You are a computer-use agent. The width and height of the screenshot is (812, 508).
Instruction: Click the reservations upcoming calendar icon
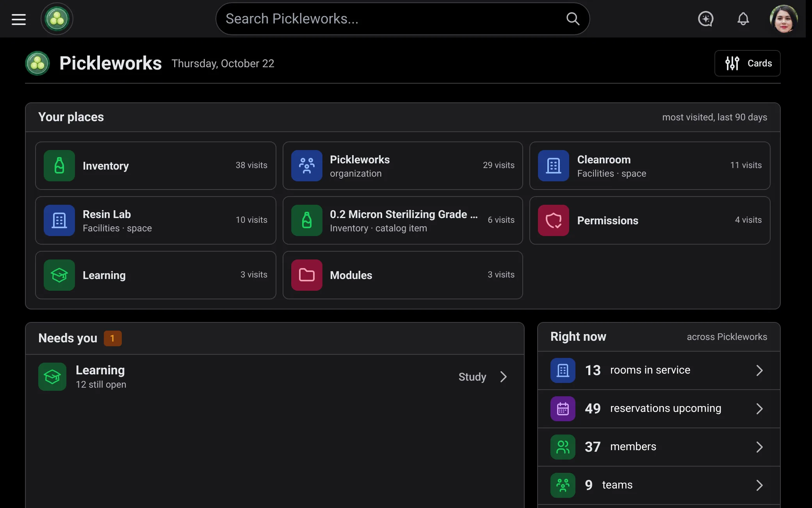click(563, 409)
